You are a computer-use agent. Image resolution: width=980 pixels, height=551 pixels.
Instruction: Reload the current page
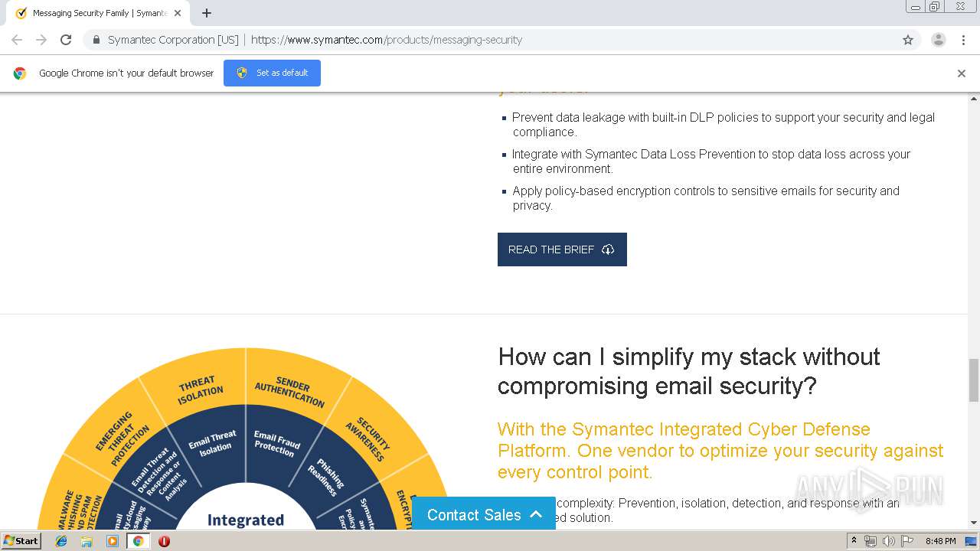click(x=66, y=40)
